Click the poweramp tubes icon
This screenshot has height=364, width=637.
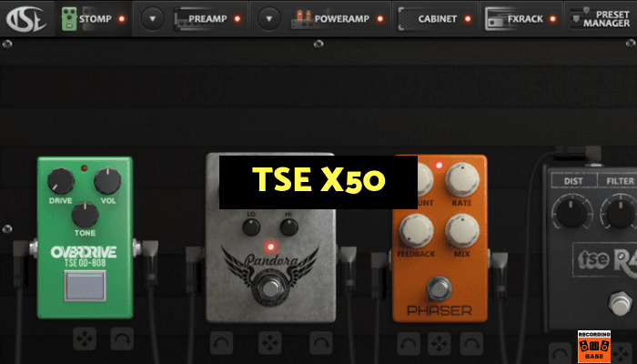(x=301, y=19)
